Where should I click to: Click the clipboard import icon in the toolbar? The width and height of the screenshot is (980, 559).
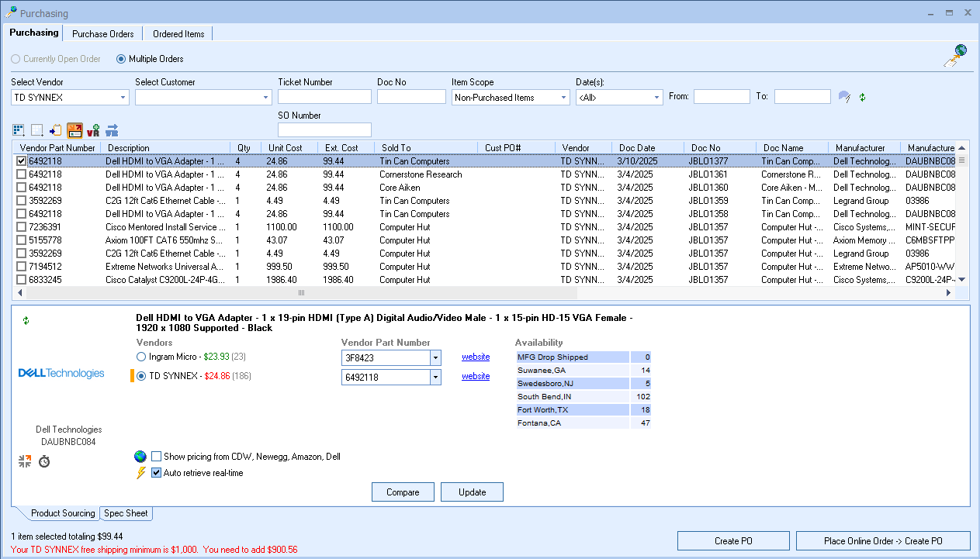point(56,130)
